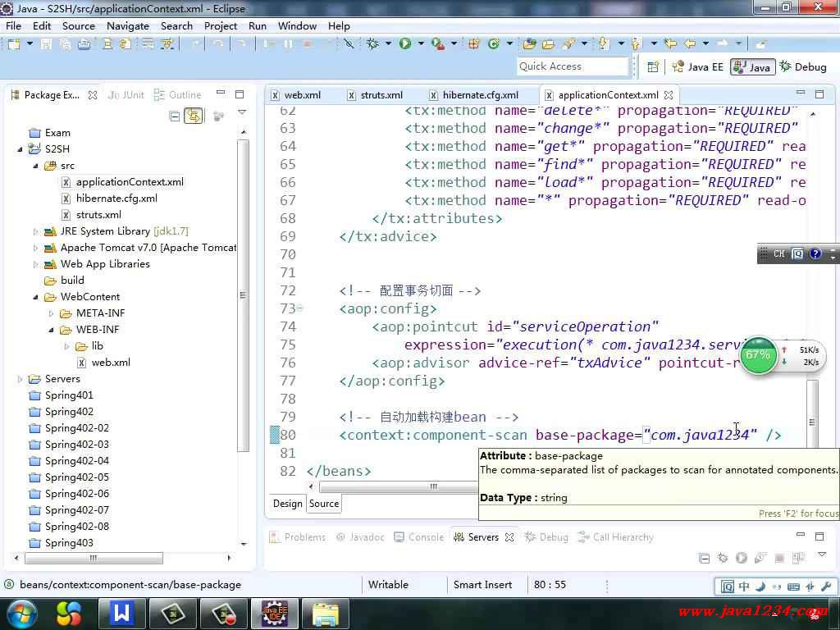Switch to the hibernate.cfg.xml editor tab
This screenshot has height=630, width=840.
pos(473,95)
